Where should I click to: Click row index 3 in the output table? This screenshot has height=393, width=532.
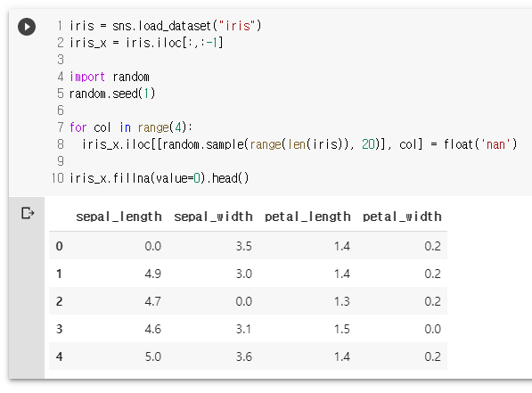pos(60,329)
